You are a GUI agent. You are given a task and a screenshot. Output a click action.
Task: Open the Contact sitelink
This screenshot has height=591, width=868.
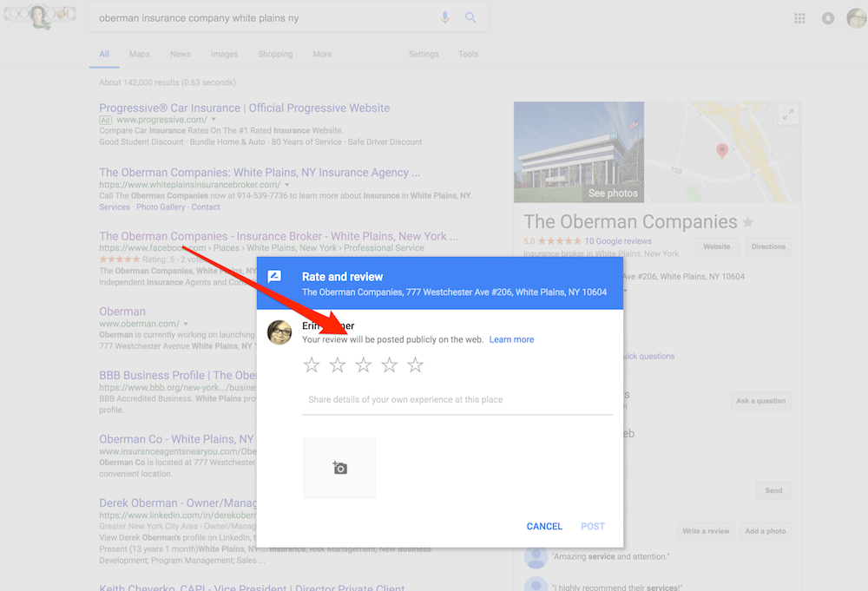(x=206, y=207)
